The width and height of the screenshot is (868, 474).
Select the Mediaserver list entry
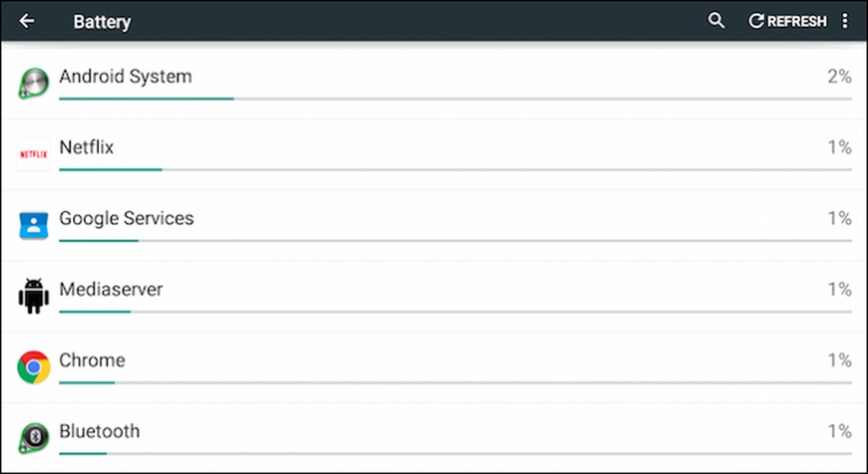coord(434,296)
